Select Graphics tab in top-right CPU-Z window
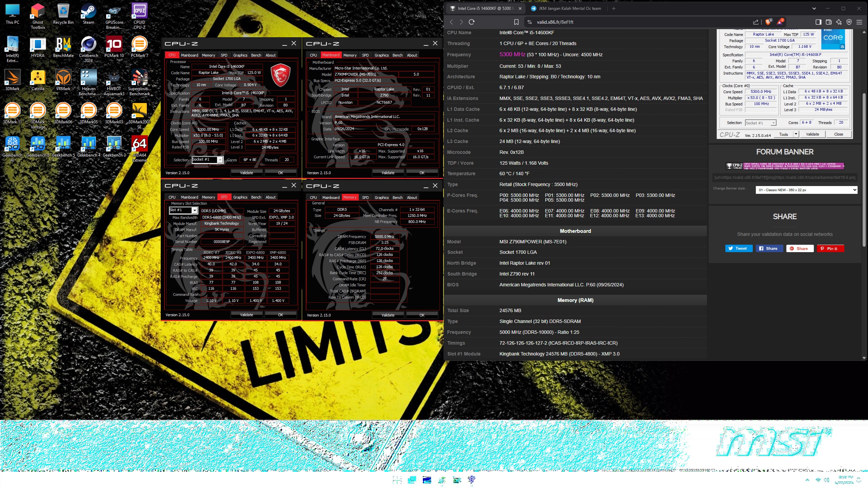This screenshot has height=488, width=868. (x=381, y=55)
